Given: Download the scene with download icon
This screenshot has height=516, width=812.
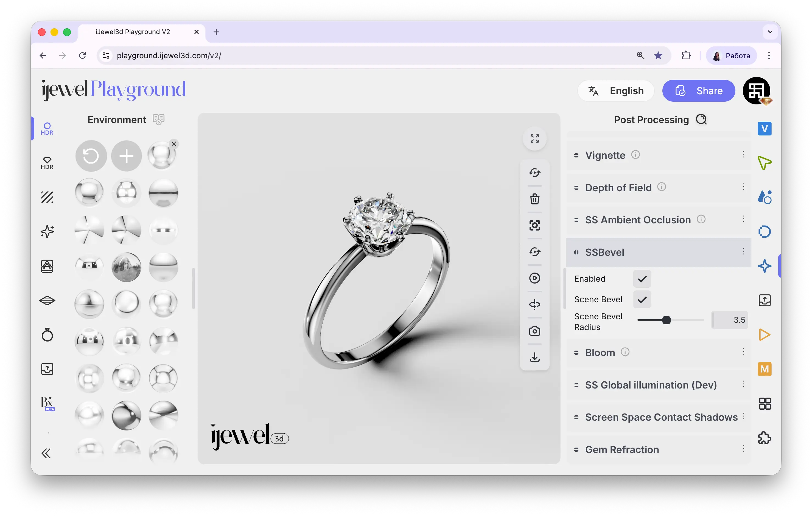Looking at the screenshot, I should coord(534,357).
